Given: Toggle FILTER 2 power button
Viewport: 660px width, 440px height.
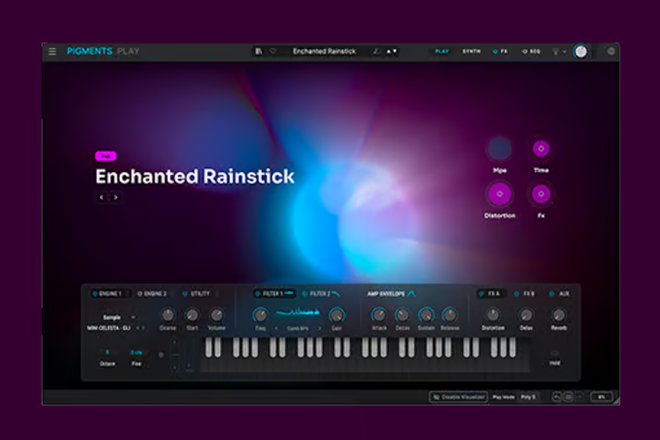Looking at the screenshot, I should click(x=305, y=293).
